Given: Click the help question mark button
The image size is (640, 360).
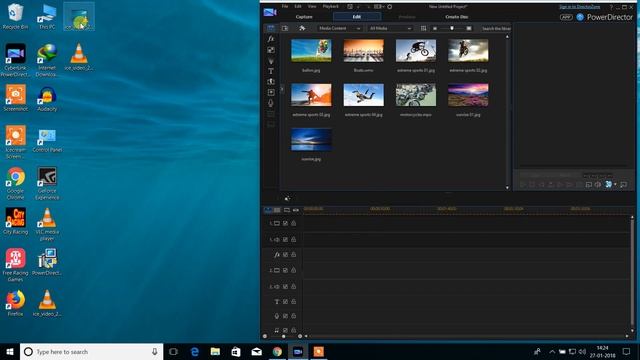Looking at the screenshot, I should [611, 7].
